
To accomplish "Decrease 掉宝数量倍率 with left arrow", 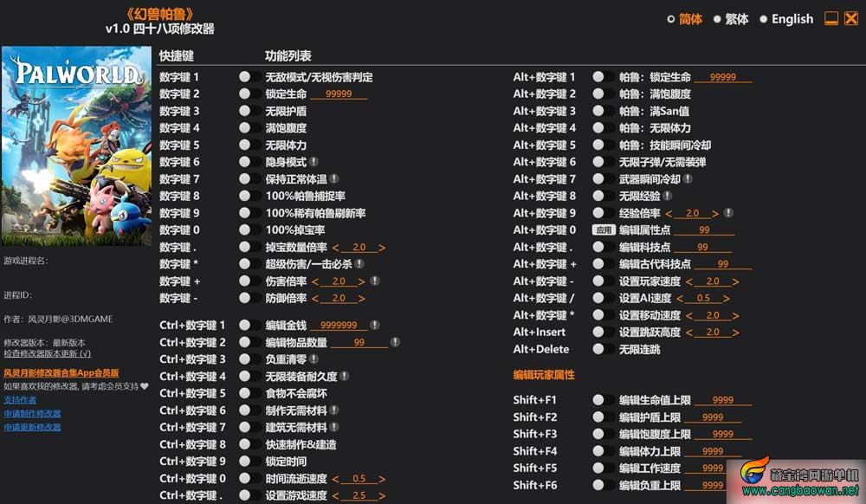I will click(336, 248).
